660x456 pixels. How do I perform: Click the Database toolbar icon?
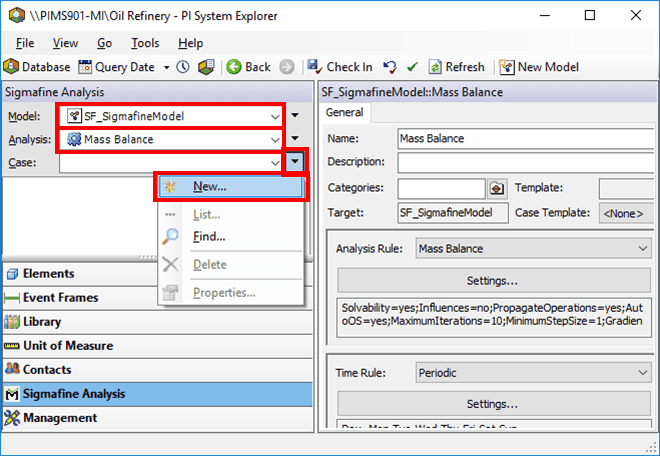click(12, 67)
